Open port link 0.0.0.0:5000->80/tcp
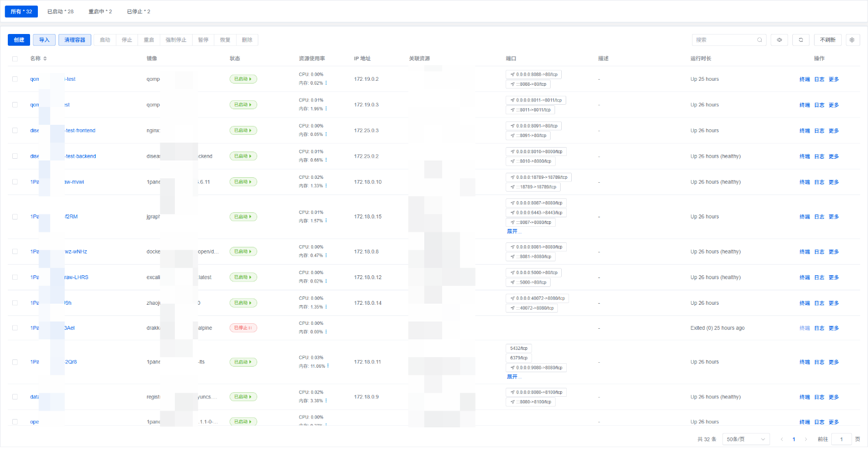This screenshot has height=453, width=868. [x=533, y=272]
